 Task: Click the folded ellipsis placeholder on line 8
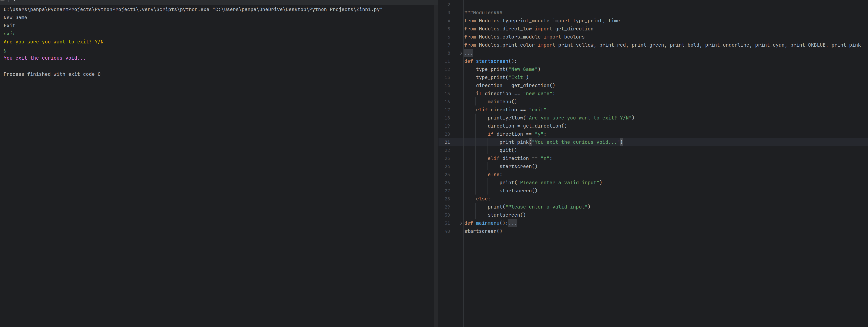coord(468,53)
